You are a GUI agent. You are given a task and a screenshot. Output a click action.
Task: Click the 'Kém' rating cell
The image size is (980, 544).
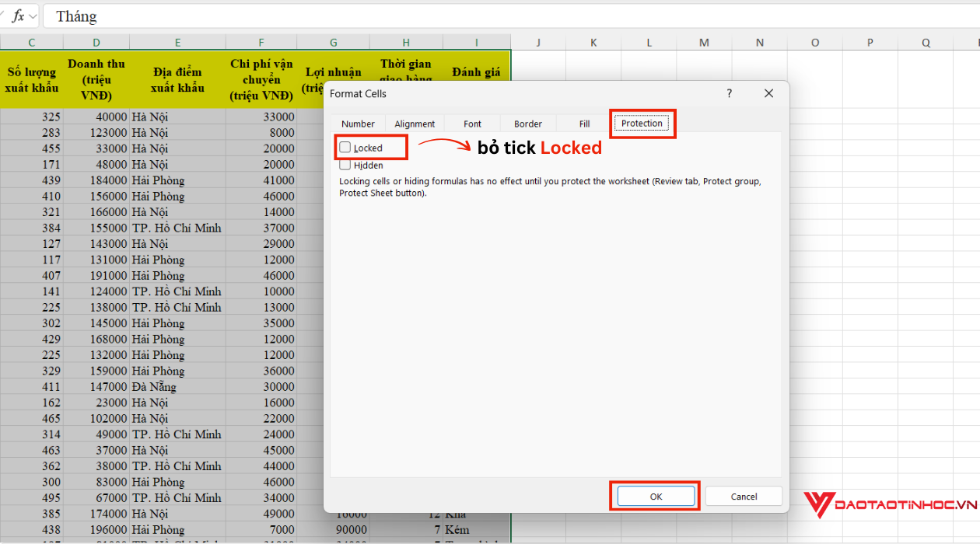click(x=477, y=529)
